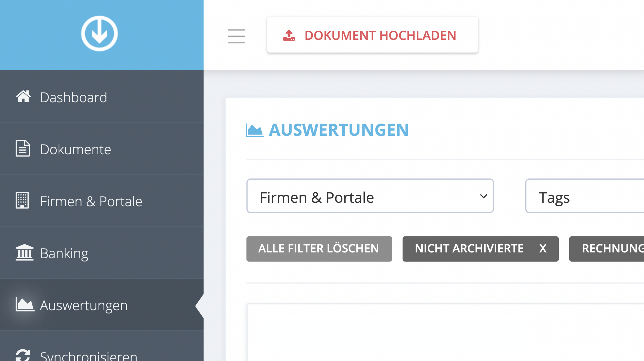Open Firmen & Portale sidebar entry

coord(102,201)
